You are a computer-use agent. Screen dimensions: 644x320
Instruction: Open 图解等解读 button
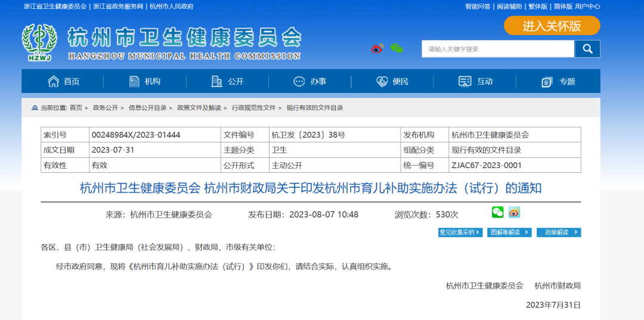[x=509, y=232]
